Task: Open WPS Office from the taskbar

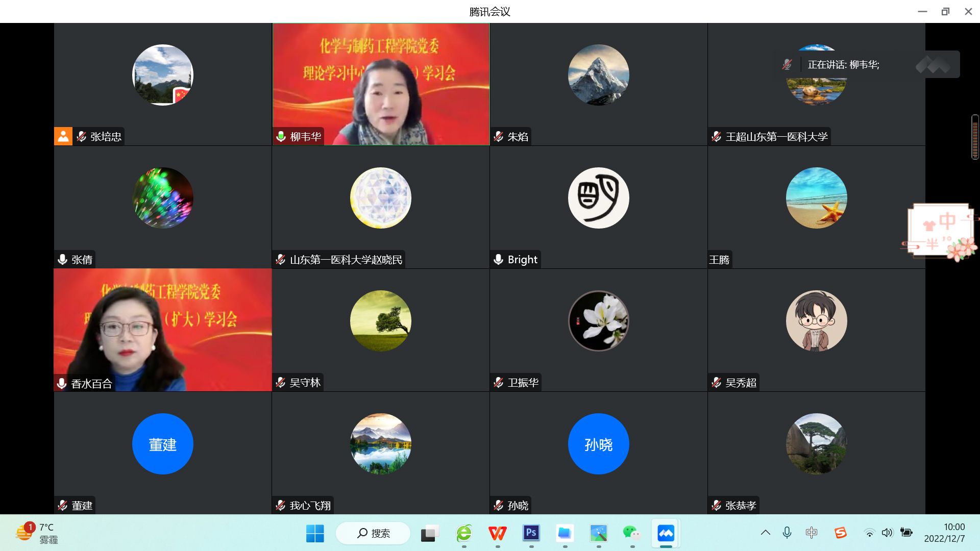Action: coord(497,533)
